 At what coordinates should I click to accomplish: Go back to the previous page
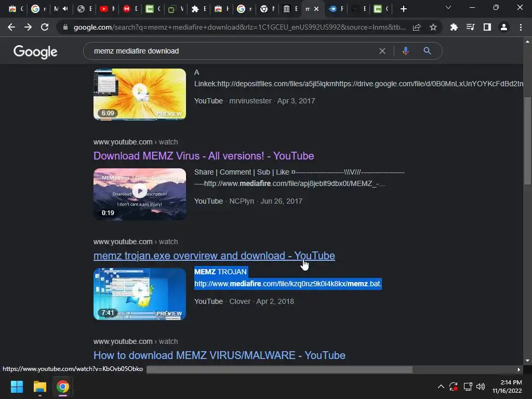[11, 27]
